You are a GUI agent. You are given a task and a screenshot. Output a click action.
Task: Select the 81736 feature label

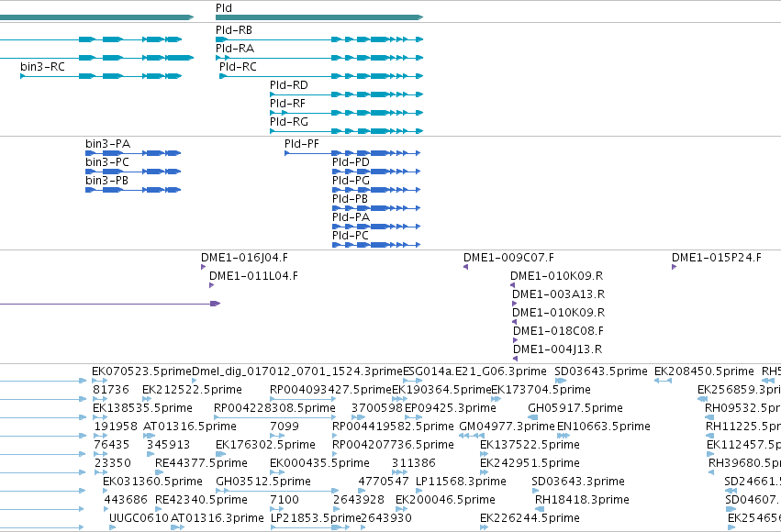tap(110, 390)
